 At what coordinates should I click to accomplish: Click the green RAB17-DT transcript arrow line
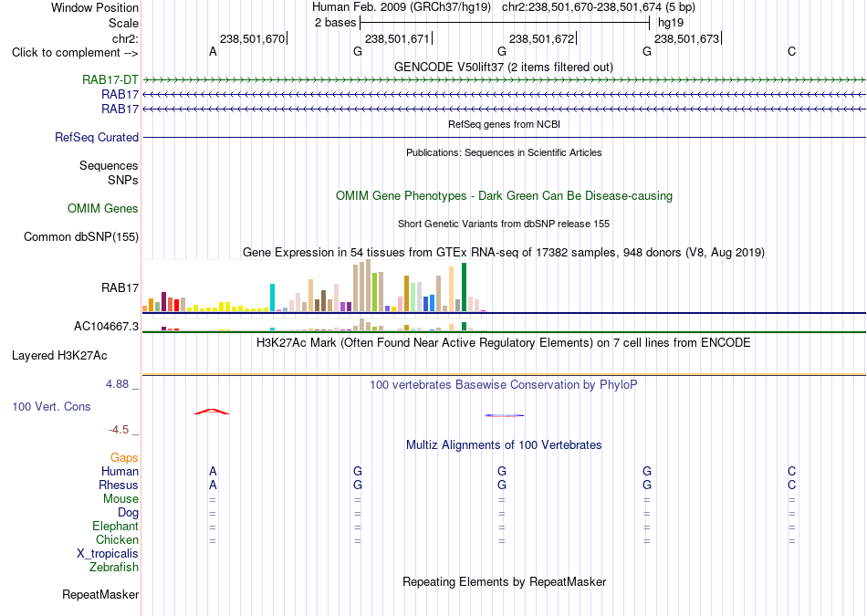click(505, 80)
